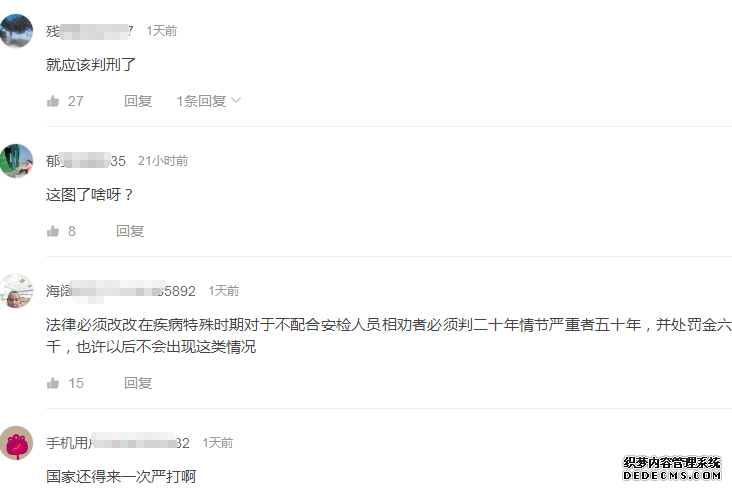Open the profile of username ending in 35

click(x=86, y=161)
